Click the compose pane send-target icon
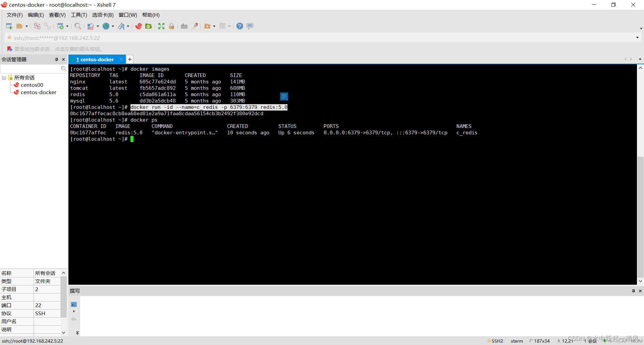The image size is (644, 345). [x=74, y=304]
